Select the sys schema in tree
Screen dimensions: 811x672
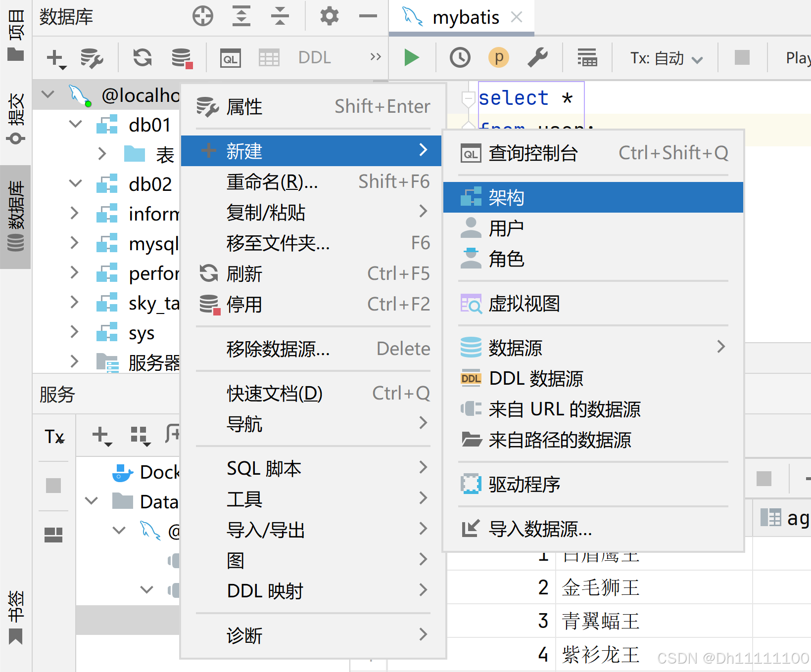pyautogui.click(x=142, y=333)
